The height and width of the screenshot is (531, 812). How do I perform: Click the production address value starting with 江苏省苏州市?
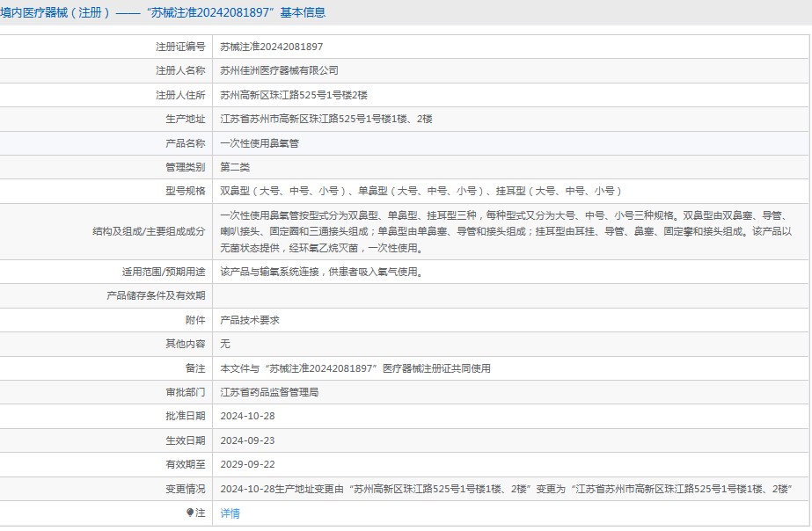coord(326,119)
